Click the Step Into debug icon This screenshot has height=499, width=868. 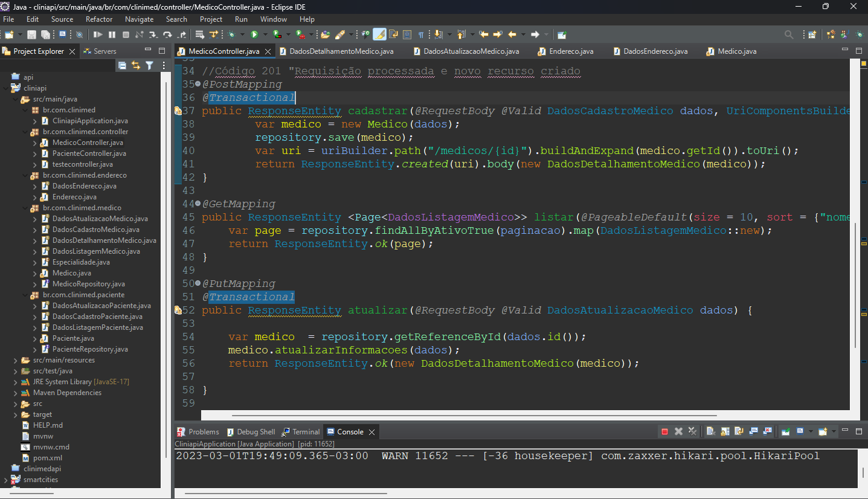point(153,34)
